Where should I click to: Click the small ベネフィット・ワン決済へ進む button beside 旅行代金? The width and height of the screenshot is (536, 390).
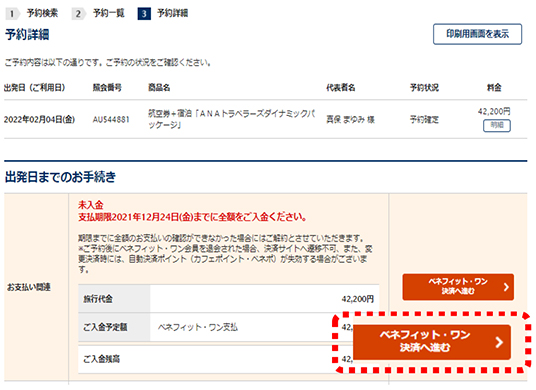click(x=458, y=287)
